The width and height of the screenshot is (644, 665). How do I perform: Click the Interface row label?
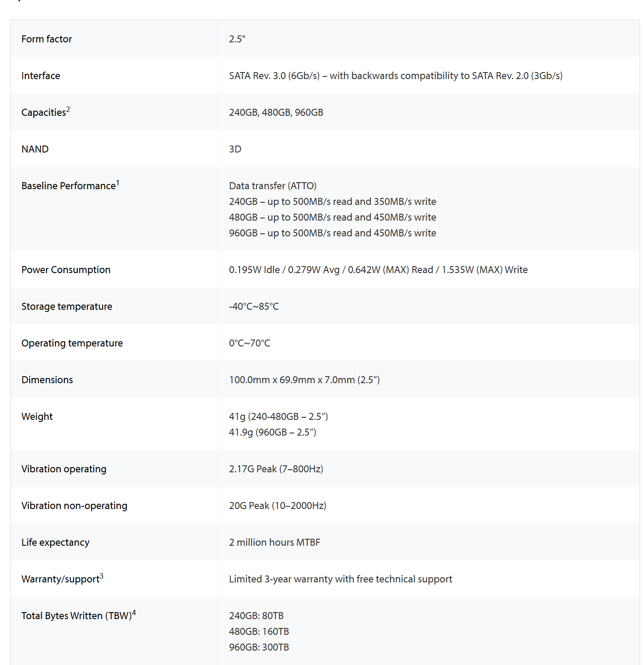[41, 76]
